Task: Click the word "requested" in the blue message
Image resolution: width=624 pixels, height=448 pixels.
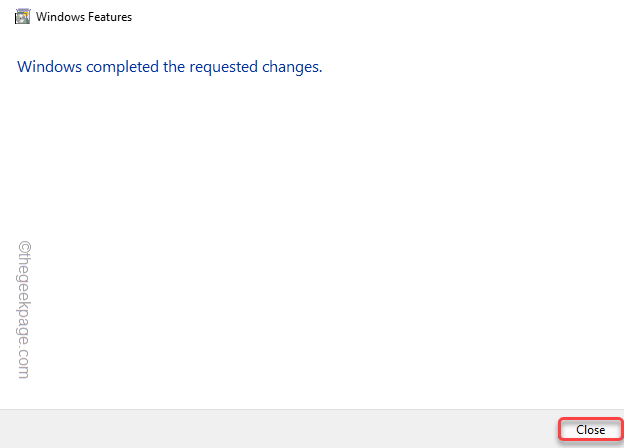Action: [x=223, y=67]
